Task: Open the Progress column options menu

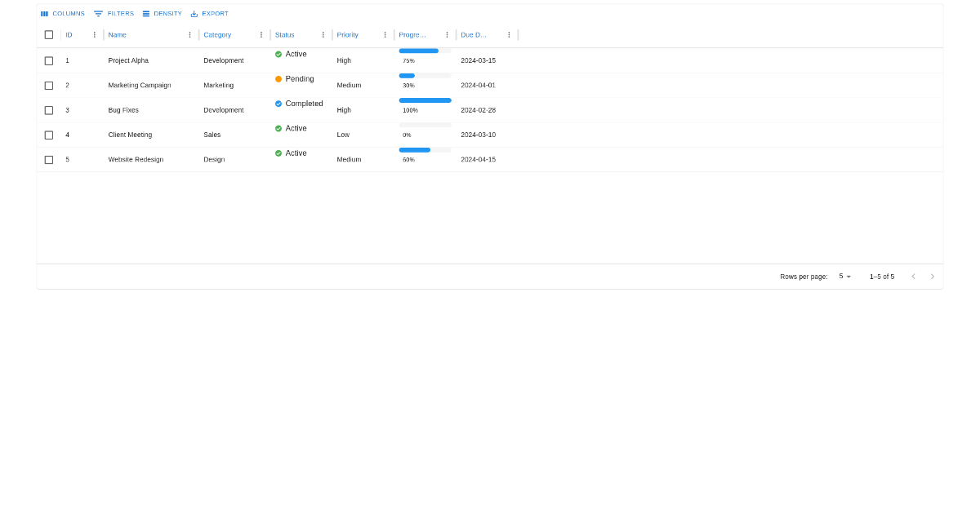Action: [447, 35]
